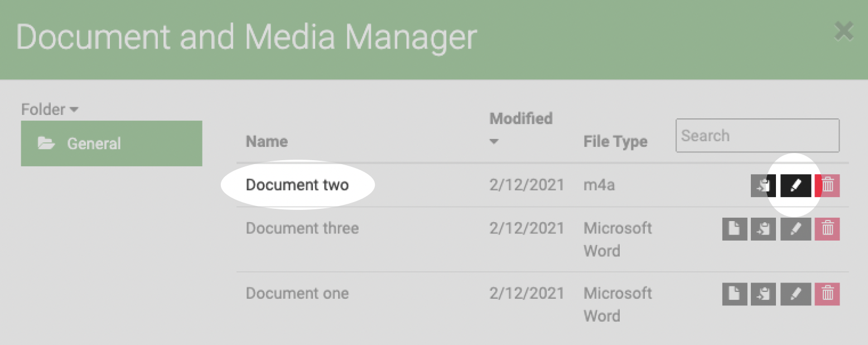Delete Document one using the trash icon
The width and height of the screenshot is (868, 345).
point(827,294)
